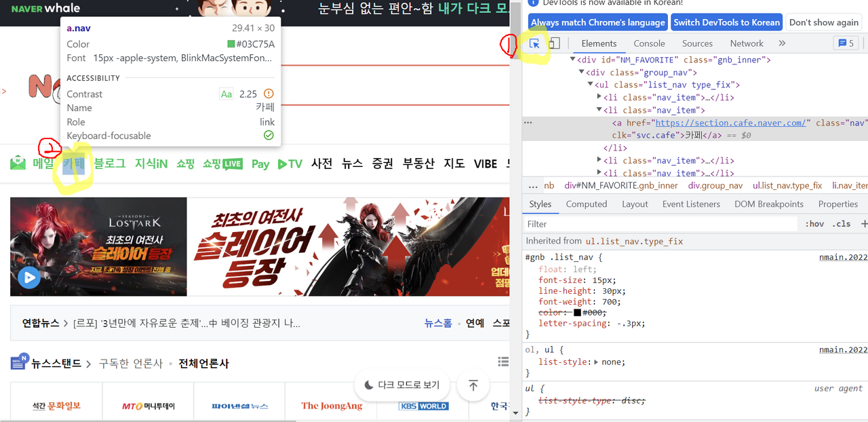
Task: Toggle the .cls class editor button
Action: 842,224
